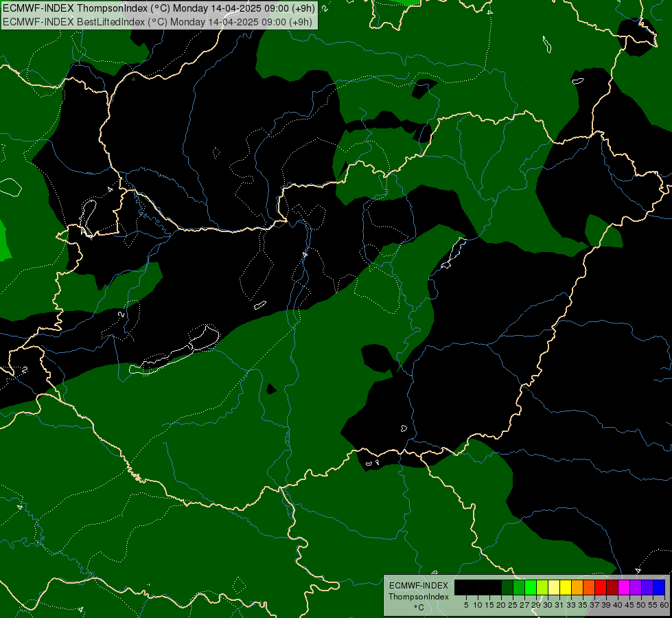The width and height of the screenshot is (672, 618).
Task: Click the medium green 25–27 legend swatch
Action: point(519,587)
